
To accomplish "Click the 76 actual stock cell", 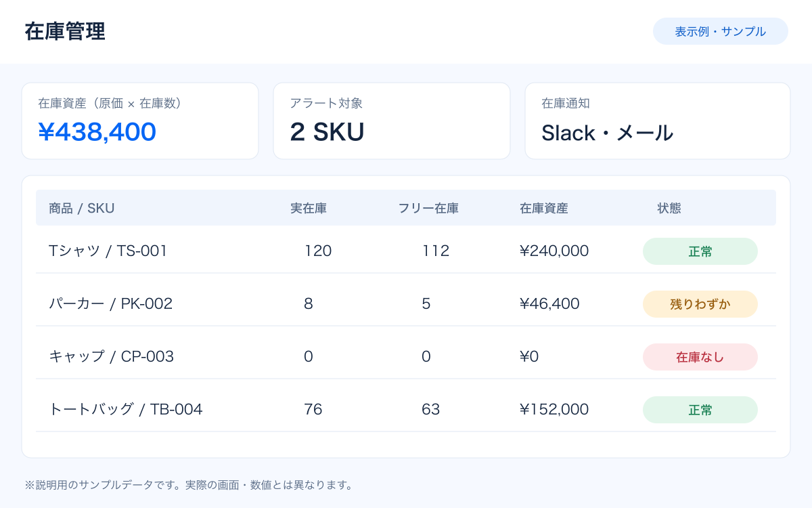I will [x=313, y=409].
